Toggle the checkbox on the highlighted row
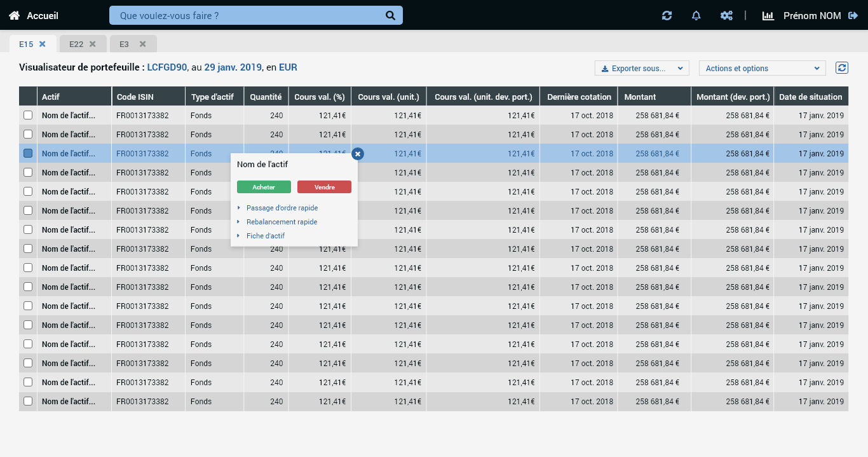Screen dimensions: 868x457 [x=28, y=154]
